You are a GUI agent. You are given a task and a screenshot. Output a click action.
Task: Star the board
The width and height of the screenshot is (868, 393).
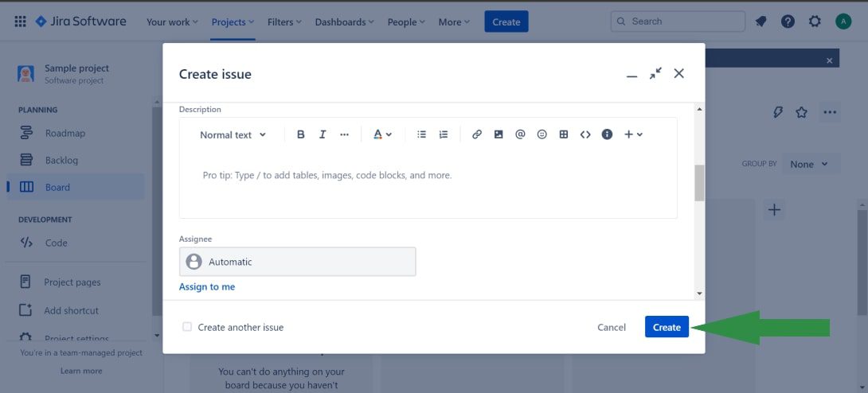click(801, 112)
